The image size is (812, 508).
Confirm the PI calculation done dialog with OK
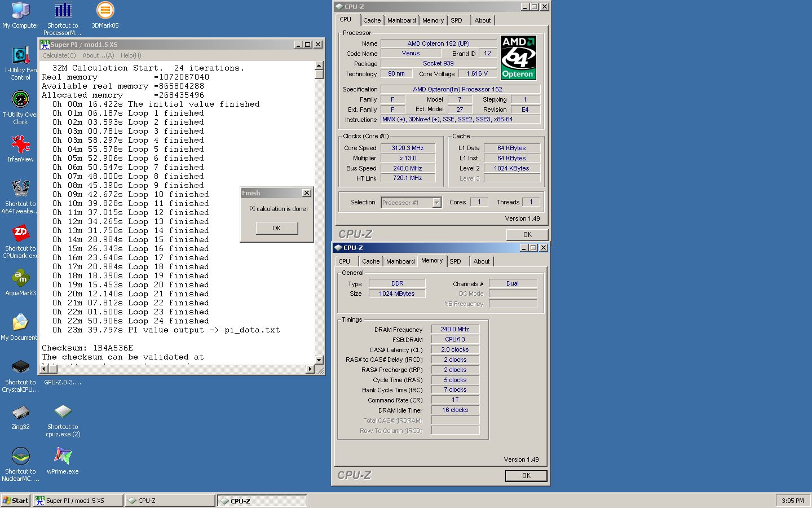[276, 228]
